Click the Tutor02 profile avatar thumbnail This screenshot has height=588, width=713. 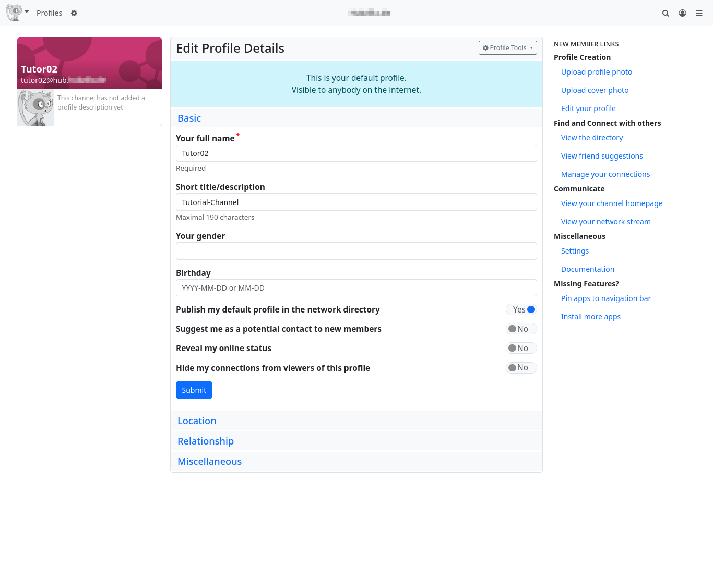[35, 107]
